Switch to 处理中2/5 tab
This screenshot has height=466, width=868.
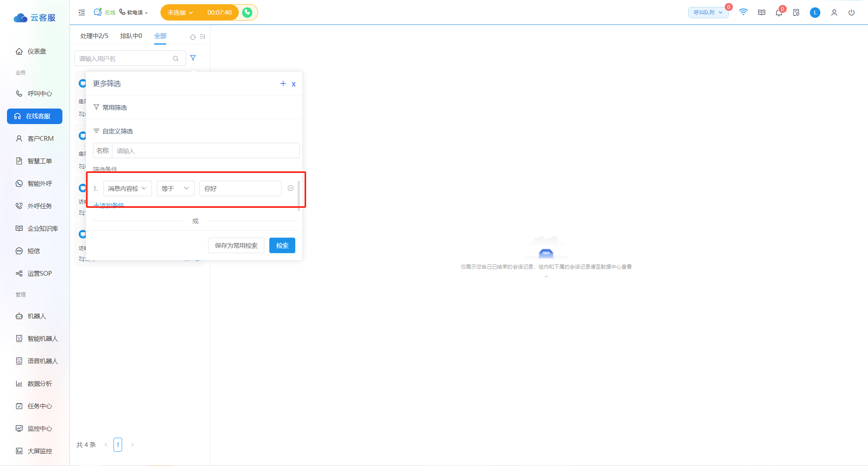tap(94, 36)
